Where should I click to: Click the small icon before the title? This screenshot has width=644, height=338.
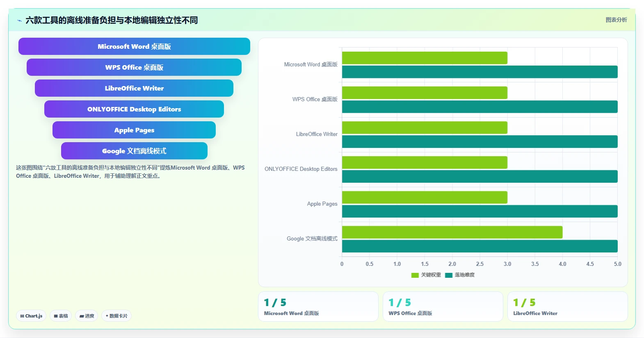click(19, 20)
